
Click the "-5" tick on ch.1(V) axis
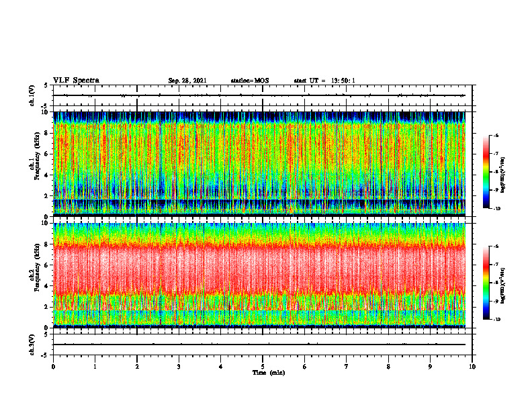(x=45, y=107)
